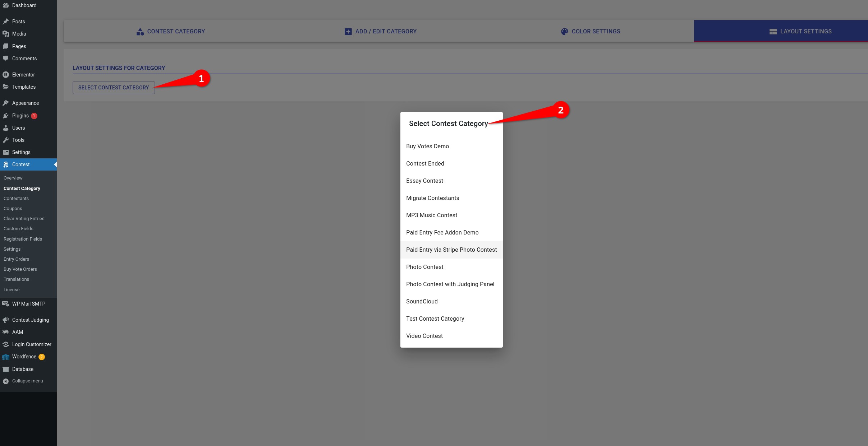Click the Add / Edit Category plus icon
Screen dimensions: 868x446
pyautogui.click(x=348, y=32)
